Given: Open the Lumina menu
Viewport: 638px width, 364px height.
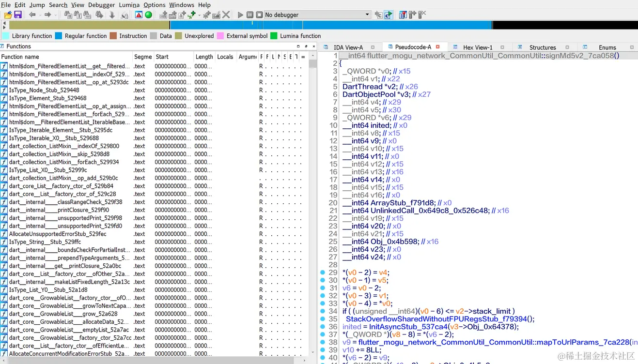Looking at the screenshot, I should 129,5.
